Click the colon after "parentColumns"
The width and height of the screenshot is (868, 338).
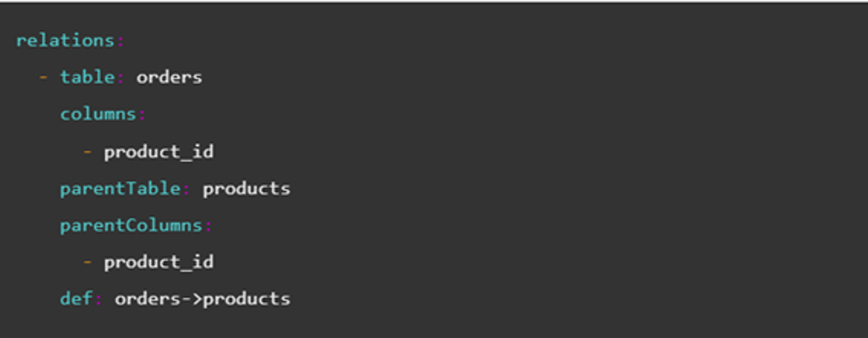[208, 225]
